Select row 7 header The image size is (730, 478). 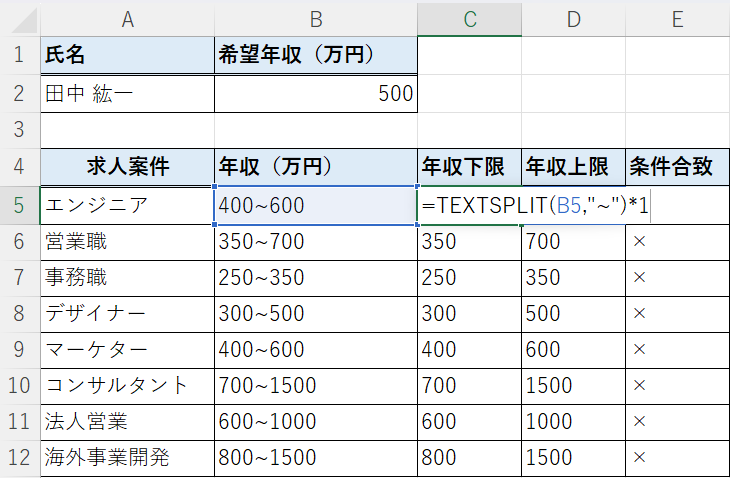point(20,278)
